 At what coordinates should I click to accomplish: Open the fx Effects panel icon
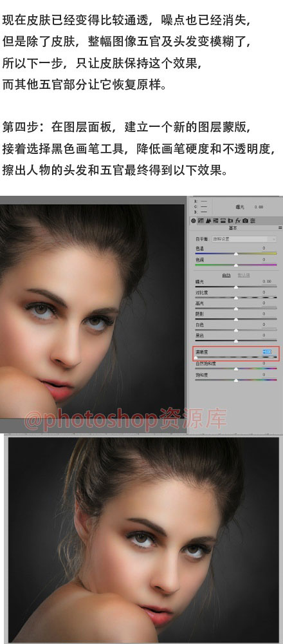click(238, 221)
